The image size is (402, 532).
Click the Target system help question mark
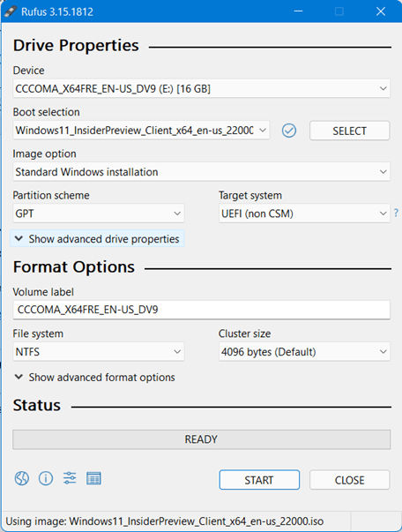pyautogui.click(x=396, y=214)
